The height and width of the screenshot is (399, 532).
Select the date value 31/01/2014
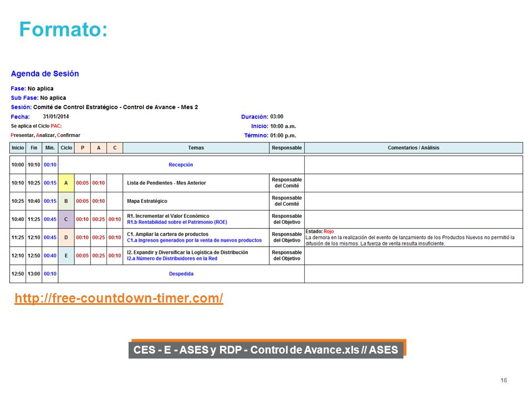point(56,116)
